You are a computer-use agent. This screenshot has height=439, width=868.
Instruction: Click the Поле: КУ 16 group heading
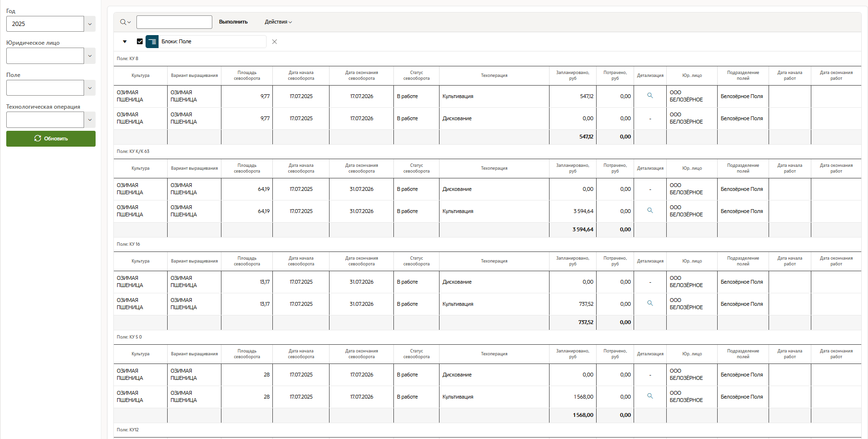(x=128, y=244)
